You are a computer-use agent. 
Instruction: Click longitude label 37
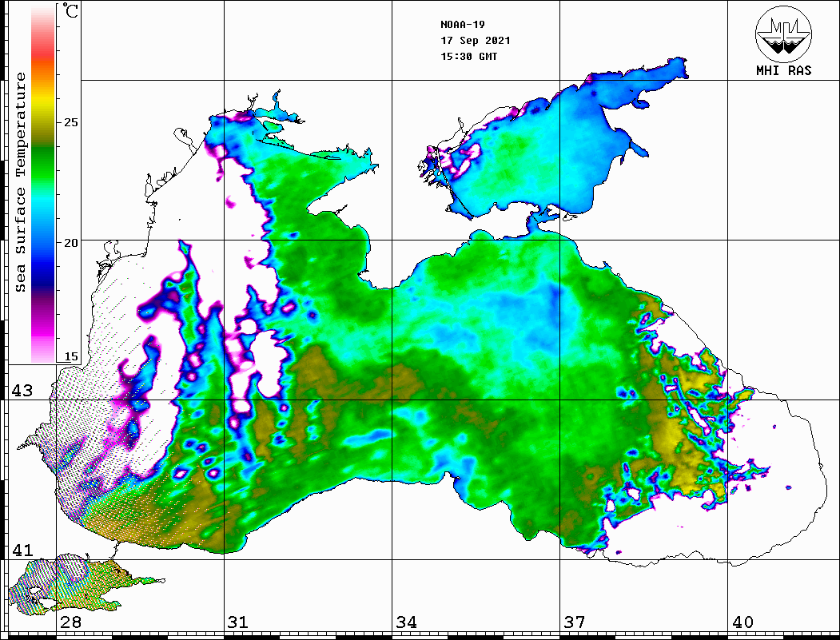point(575,622)
